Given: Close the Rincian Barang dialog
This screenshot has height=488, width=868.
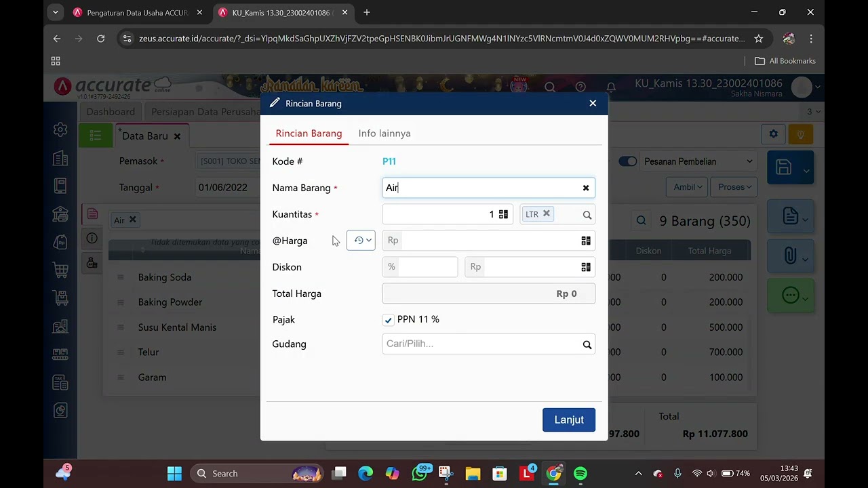Looking at the screenshot, I should pos(593,103).
